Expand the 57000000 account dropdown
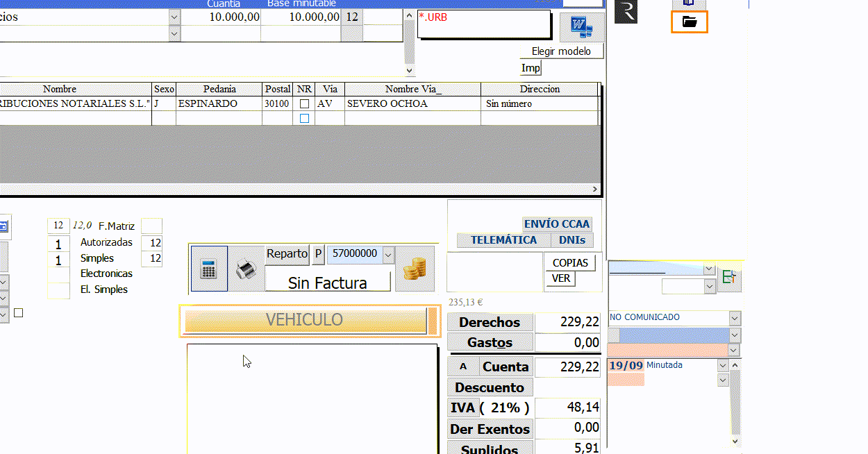The image size is (868, 454). point(388,255)
